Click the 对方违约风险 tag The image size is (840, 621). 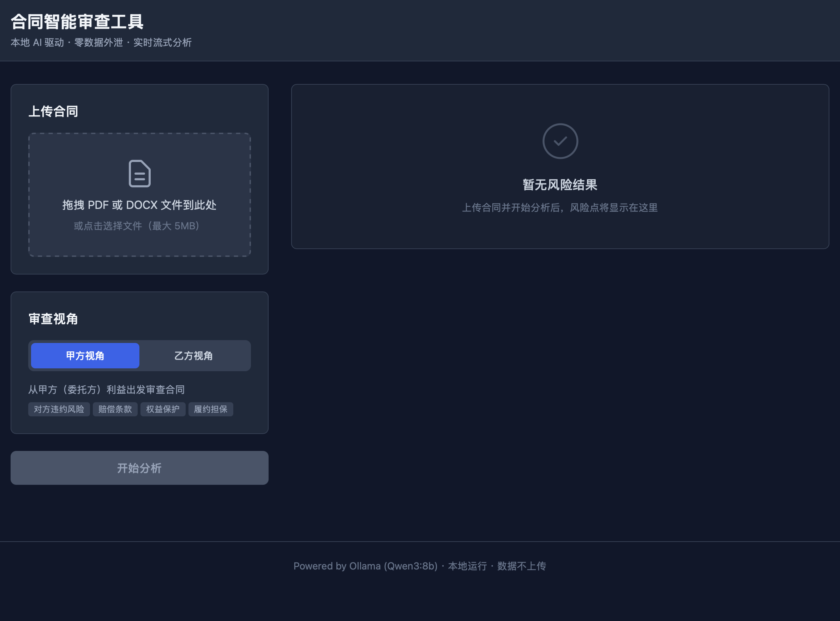click(x=59, y=409)
